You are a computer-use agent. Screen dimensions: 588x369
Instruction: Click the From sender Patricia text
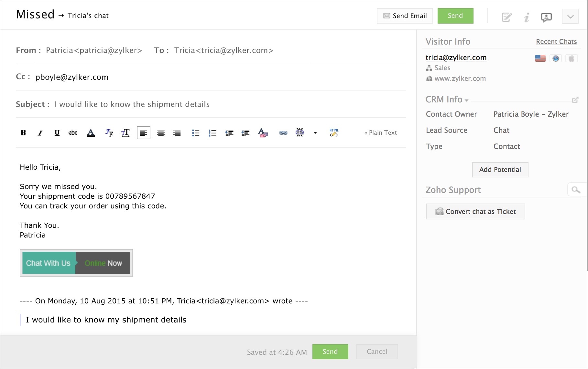[x=94, y=50]
